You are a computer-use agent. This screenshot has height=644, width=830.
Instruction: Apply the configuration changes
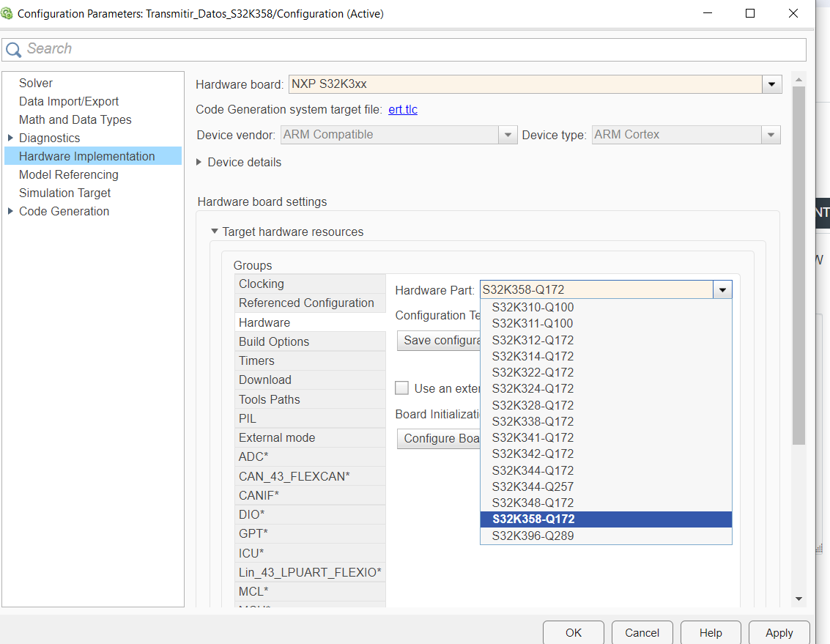(x=779, y=633)
